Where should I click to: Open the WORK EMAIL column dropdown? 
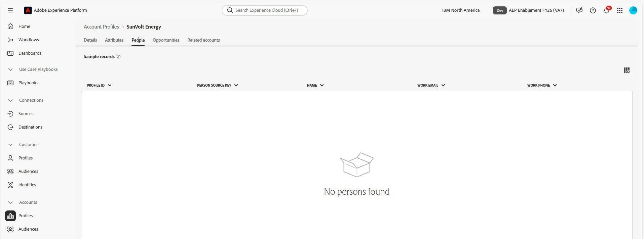[x=443, y=85]
